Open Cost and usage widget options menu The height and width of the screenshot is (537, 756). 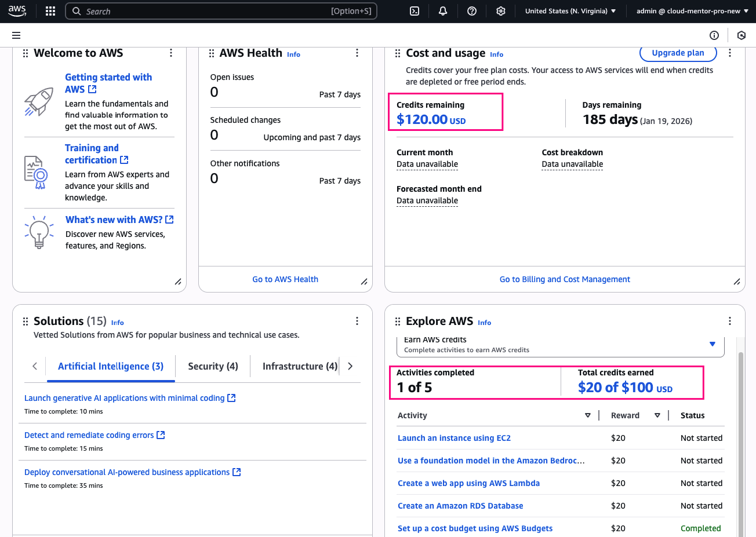729,53
